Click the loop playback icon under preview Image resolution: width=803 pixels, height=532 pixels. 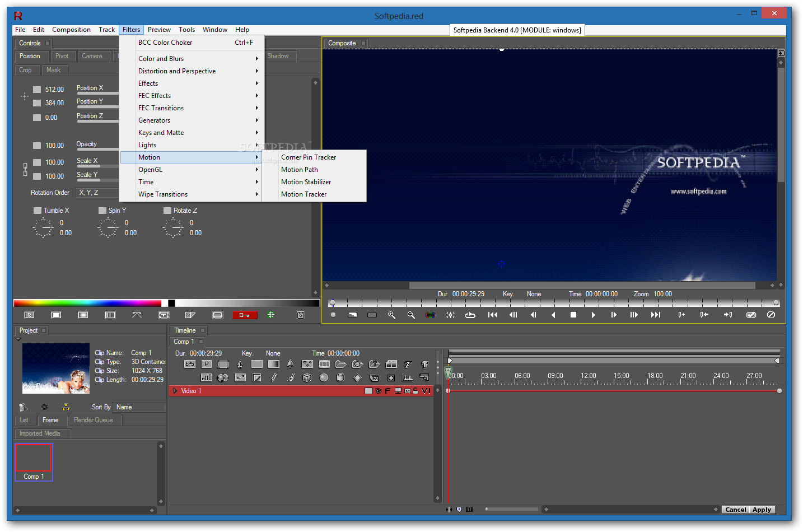[x=470, y=315]
